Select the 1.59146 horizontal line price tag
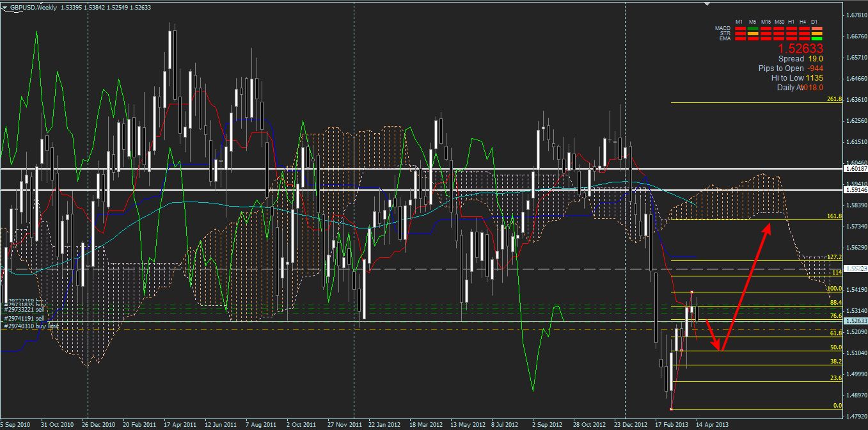 pyautogui.click(x=855, y=190)
